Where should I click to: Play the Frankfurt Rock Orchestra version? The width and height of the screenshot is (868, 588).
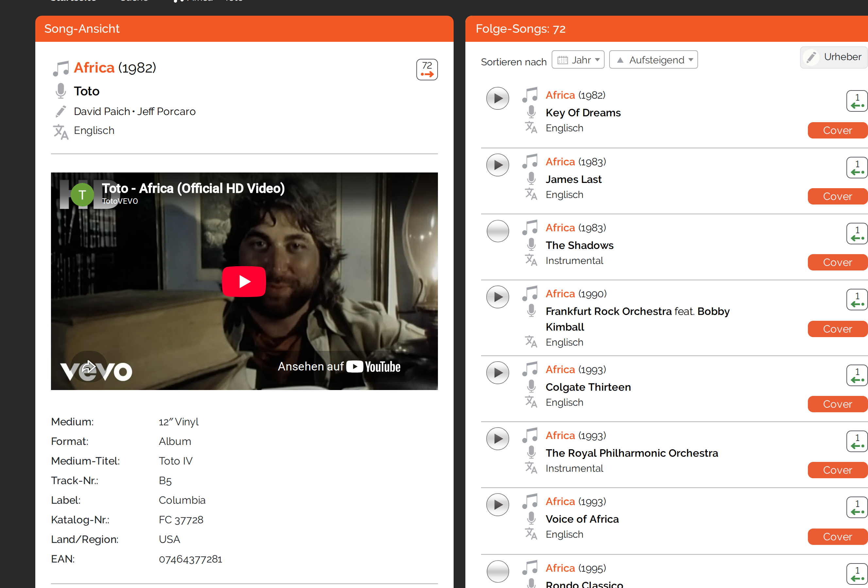[x=497, y=297]
